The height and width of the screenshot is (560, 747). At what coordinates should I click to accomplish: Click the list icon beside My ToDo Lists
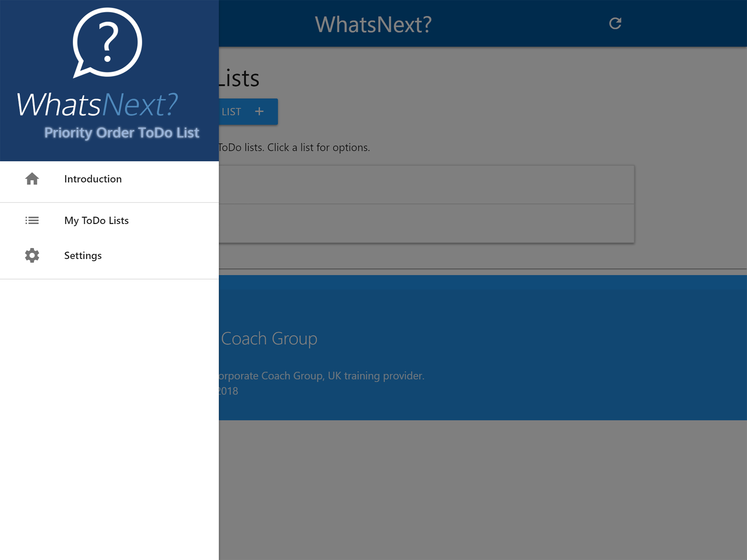pos(32,221)
